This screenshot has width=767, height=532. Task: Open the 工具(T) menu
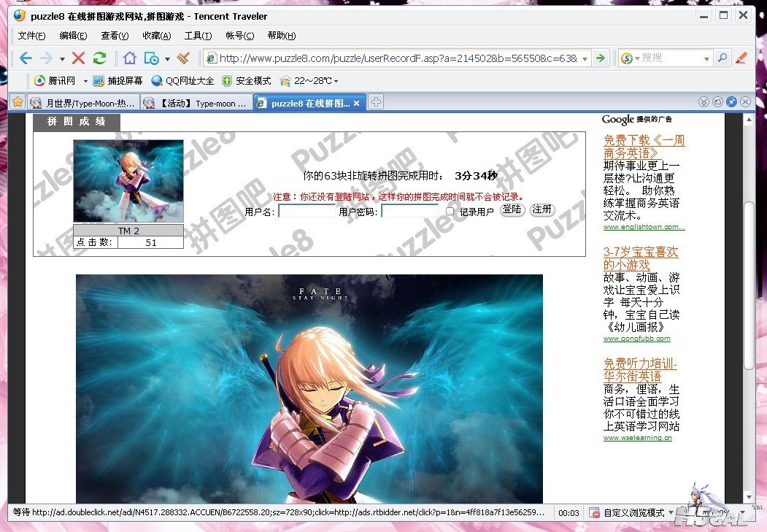[198, 36]
